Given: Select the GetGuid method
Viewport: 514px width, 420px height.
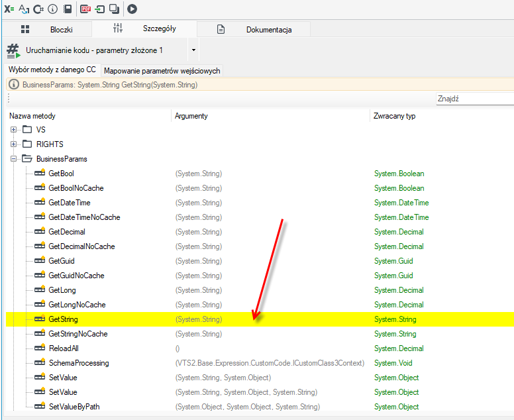Looking at the screenshot, I should (62, 261).
